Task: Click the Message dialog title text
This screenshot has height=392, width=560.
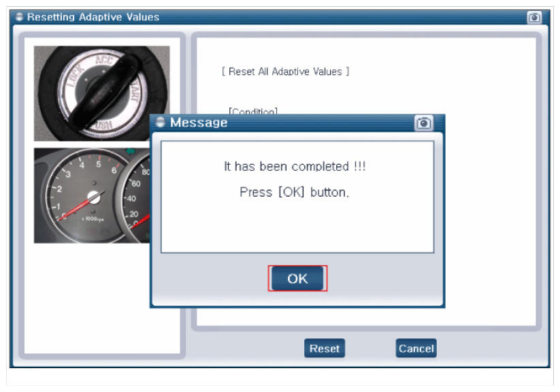Action: (x=199, y=123)
